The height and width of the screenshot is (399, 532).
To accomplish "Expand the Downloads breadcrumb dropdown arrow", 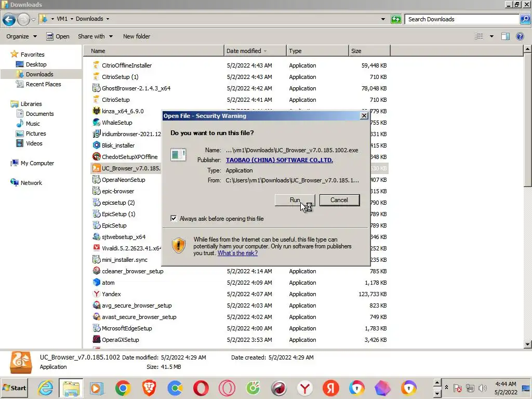I will tap(108, 19).
